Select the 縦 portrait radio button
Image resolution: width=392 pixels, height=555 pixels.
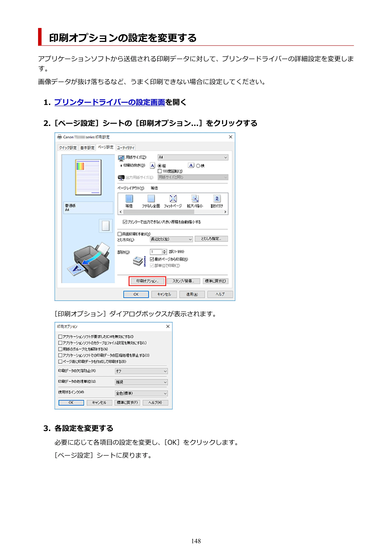160,166
